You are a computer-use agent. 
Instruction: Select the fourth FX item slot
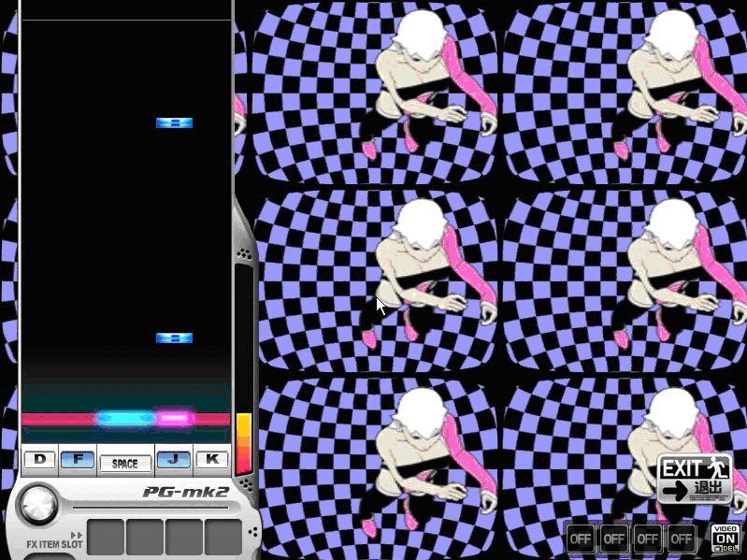(223, 538)
